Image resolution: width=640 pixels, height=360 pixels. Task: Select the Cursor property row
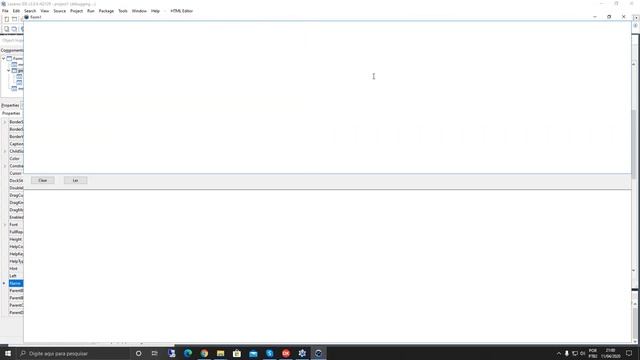click(16, 173)
